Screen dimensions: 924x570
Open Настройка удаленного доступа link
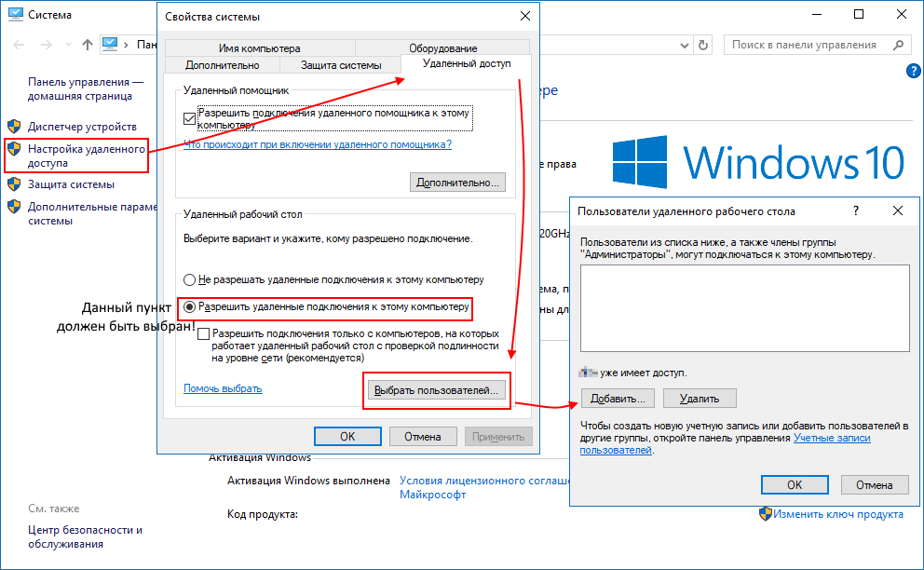pyautogui.click(x=86, y=156)
